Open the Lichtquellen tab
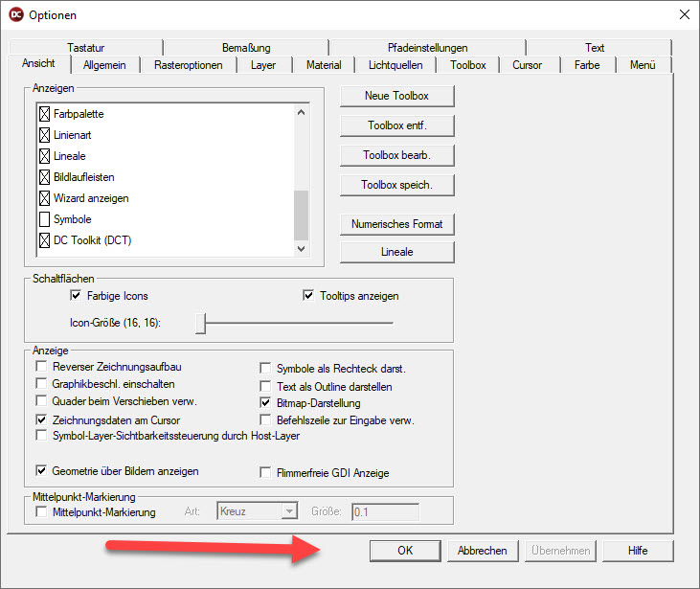 tap(395, 65)
